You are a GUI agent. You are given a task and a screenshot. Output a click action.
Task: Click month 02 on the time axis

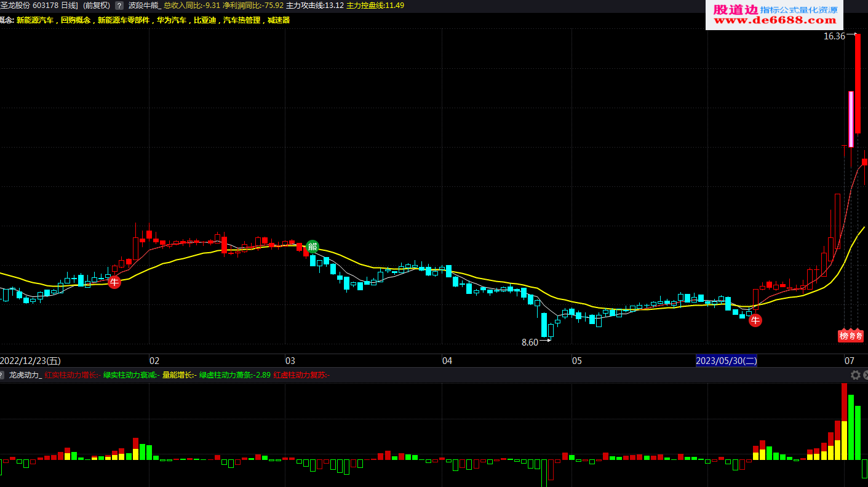pos(154,361)
